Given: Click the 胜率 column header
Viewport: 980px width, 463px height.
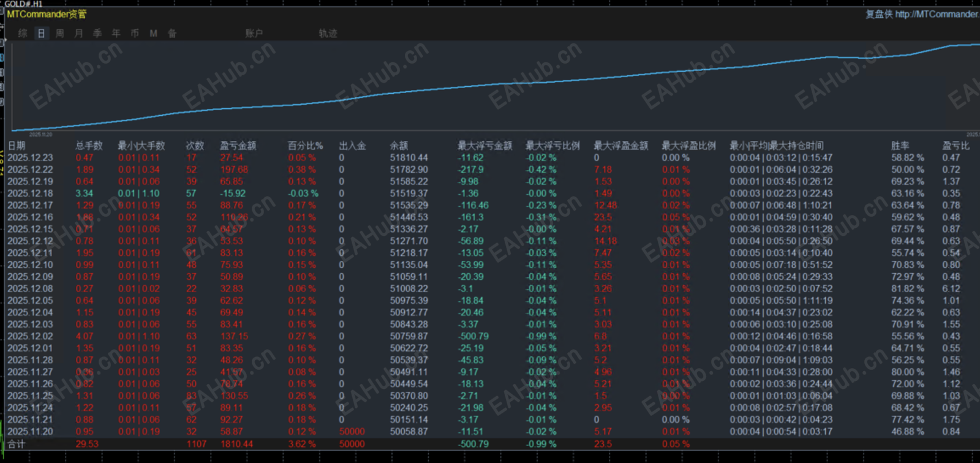Looking at the screenshot, I should (x=900, y=146).
